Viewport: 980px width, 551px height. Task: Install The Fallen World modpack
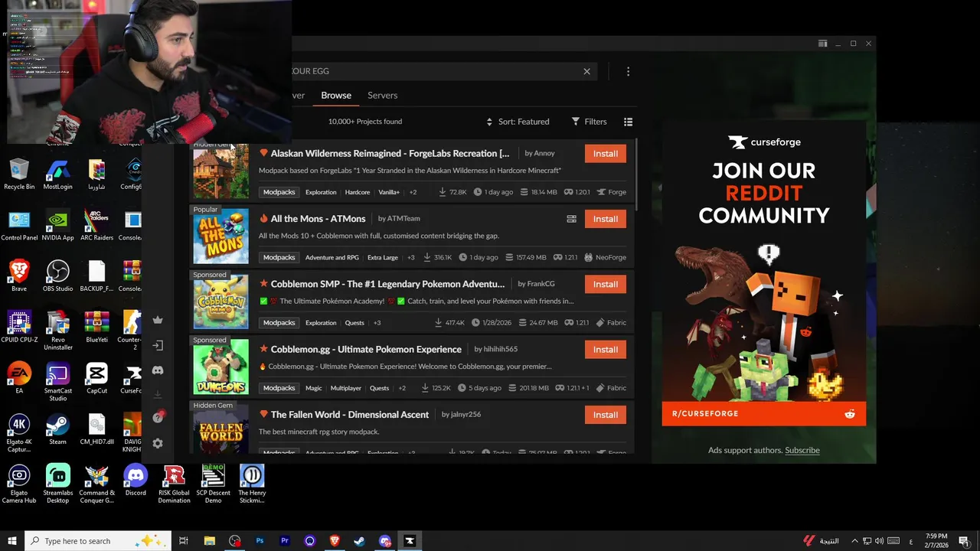[x=605, y=415]
